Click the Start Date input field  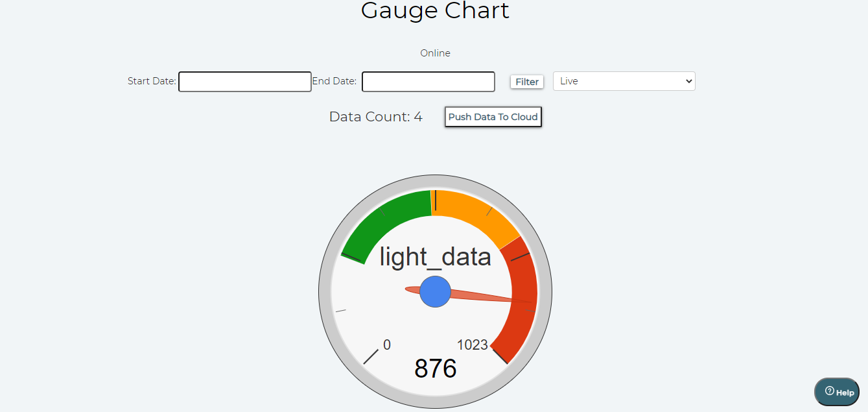tap(245, 82)
